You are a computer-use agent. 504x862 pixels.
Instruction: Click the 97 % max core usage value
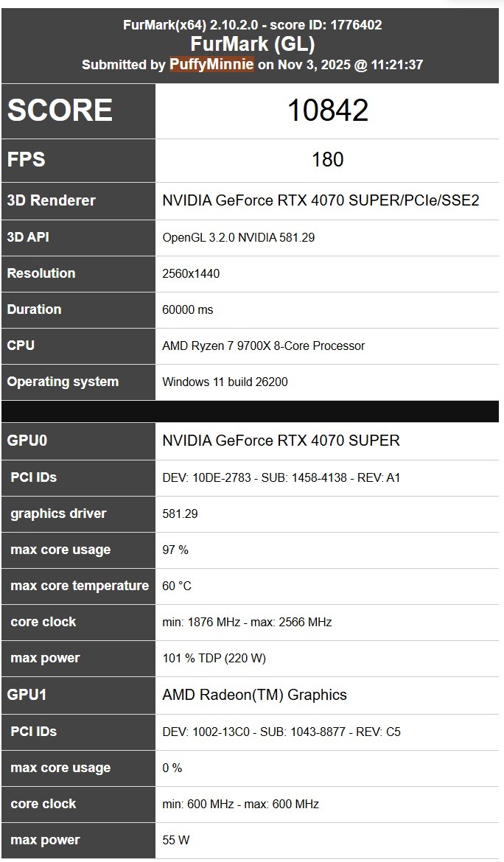click(x=175, y=550)
